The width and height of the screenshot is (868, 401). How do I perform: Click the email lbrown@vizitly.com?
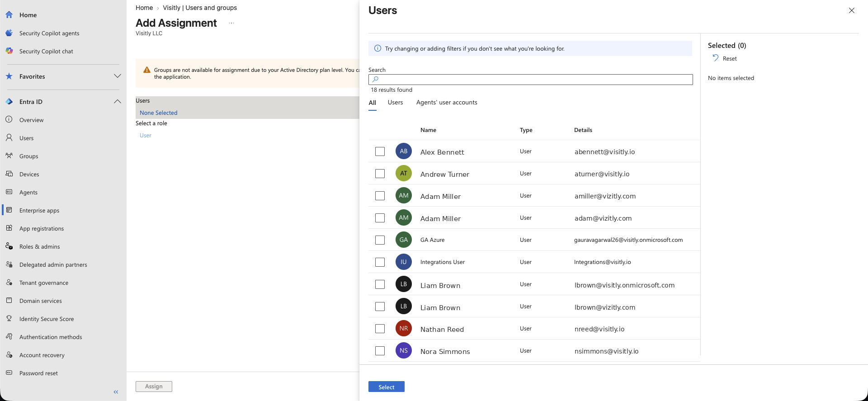(605, 307)
